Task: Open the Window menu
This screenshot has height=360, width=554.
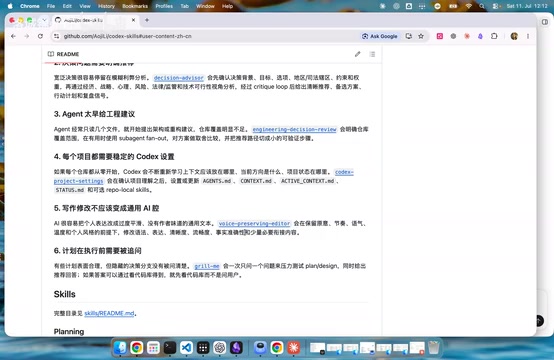Action: (x=205, y=6)
